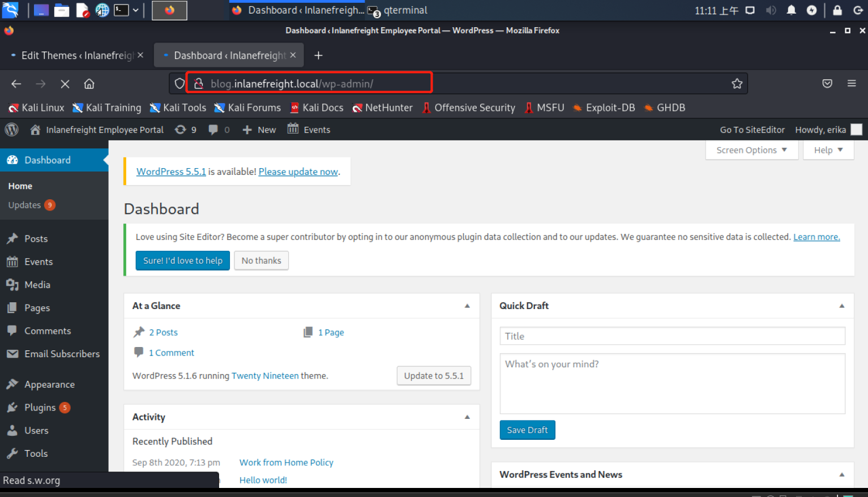This screenshot has height=497, width=868.
Task: Launch the file manager from the panel
Action: coord(62,10)
